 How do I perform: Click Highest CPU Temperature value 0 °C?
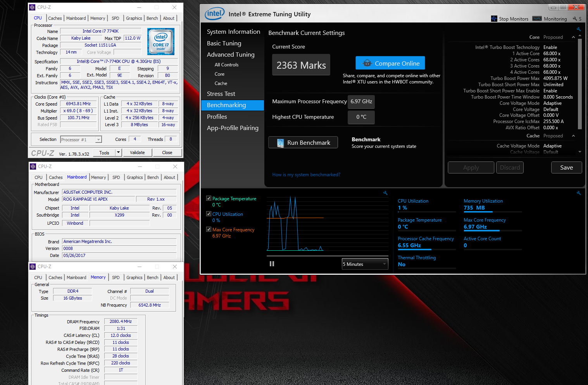point(361,117)
